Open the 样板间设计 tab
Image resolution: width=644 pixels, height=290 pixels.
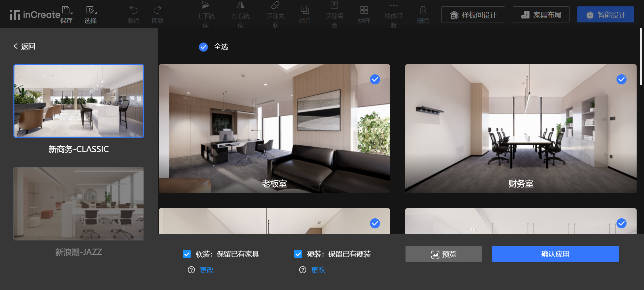click(x=473, y=15)
